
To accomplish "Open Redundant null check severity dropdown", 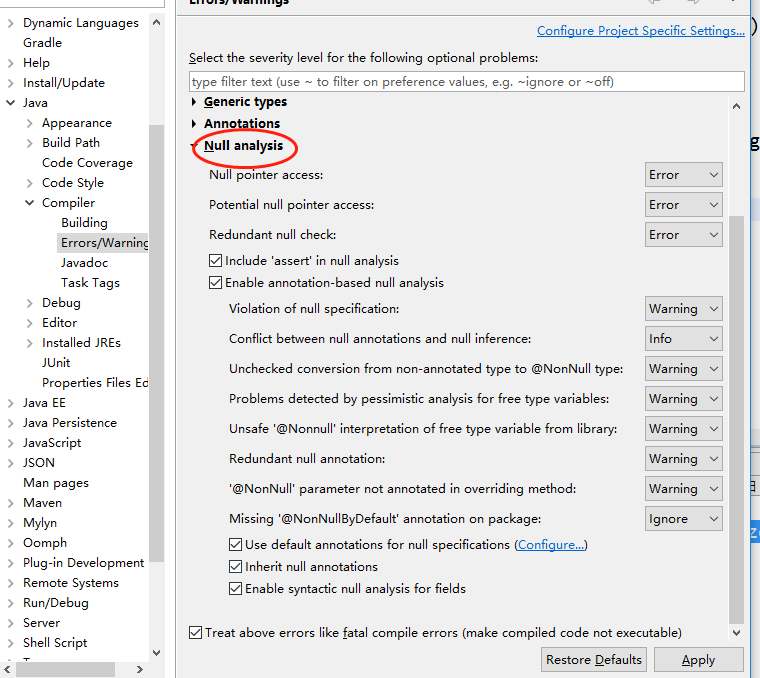I will coord(683,235).
